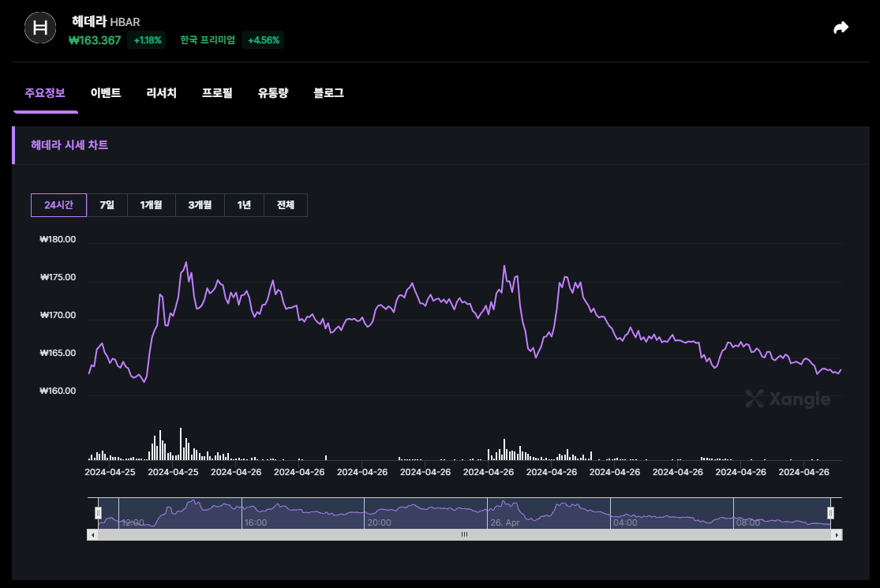Go to the 프로필 tab
Viewport: 880px width, 588px height.
217,93
